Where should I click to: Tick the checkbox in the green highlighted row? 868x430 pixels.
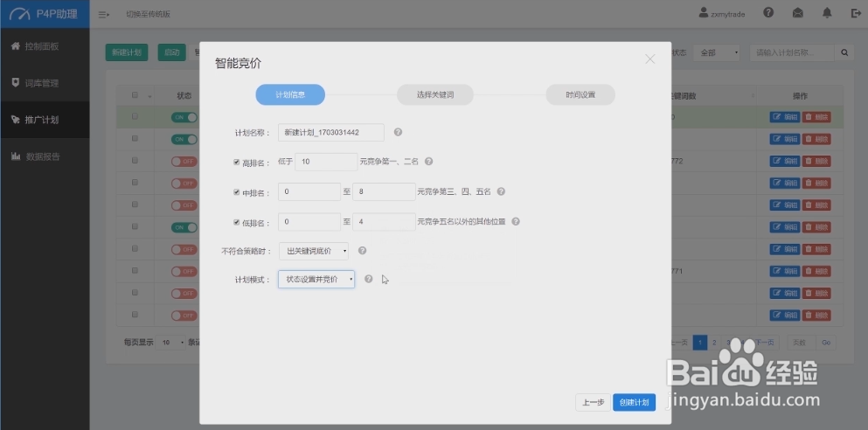pyautogui.click(x=135, y=117)
